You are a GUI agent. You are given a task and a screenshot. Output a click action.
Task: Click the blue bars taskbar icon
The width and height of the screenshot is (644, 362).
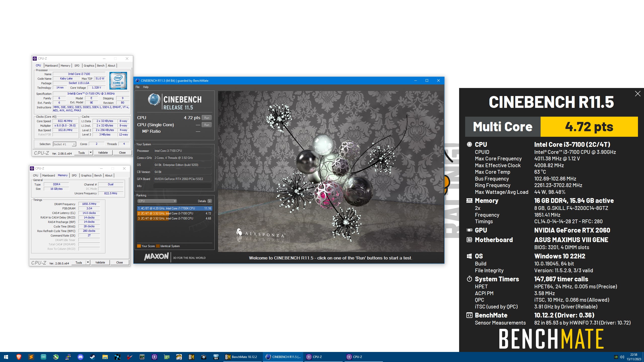click(216, 357)
